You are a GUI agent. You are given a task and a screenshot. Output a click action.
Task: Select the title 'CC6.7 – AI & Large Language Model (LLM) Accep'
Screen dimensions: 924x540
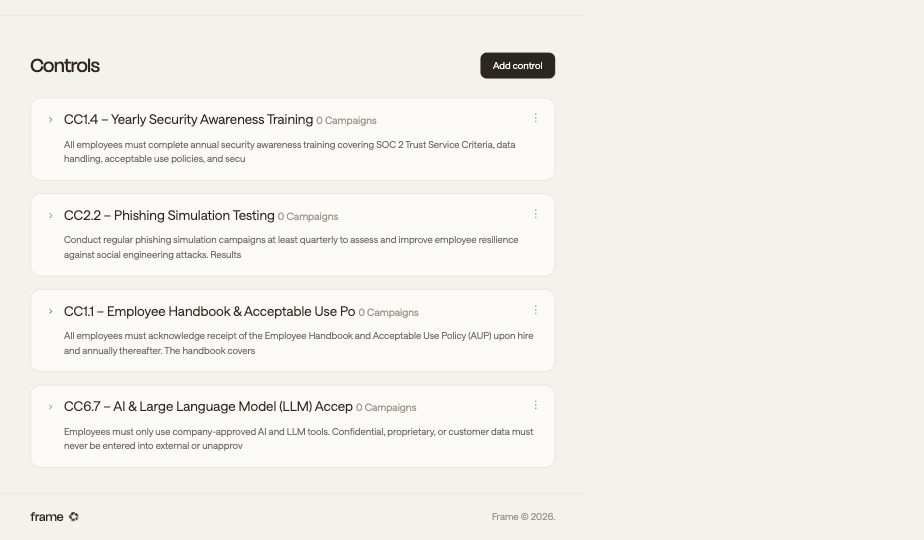coord(208,407)
